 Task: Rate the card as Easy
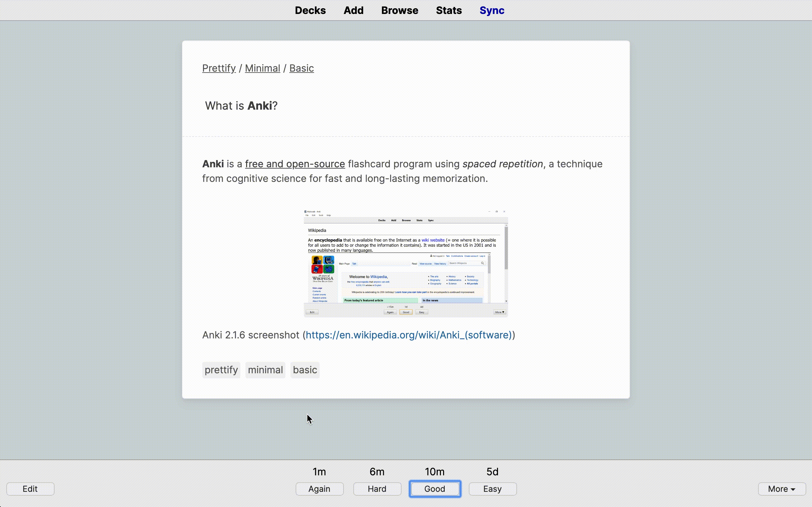point(492,489)
